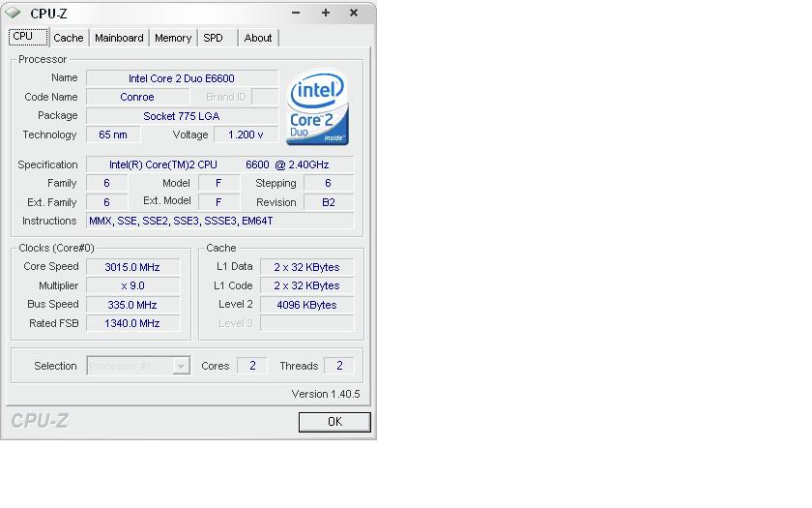The height and width of the screenshot is (508, 812).
Task: Click the L1 Code value 2 x 32 KBytes
Action: pos(306,285)
